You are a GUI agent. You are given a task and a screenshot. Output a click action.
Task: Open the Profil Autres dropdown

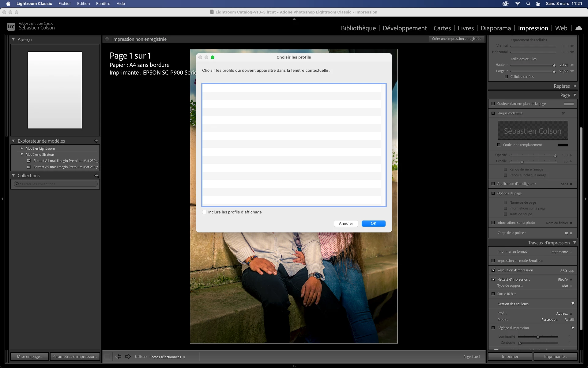pos(564,313)
